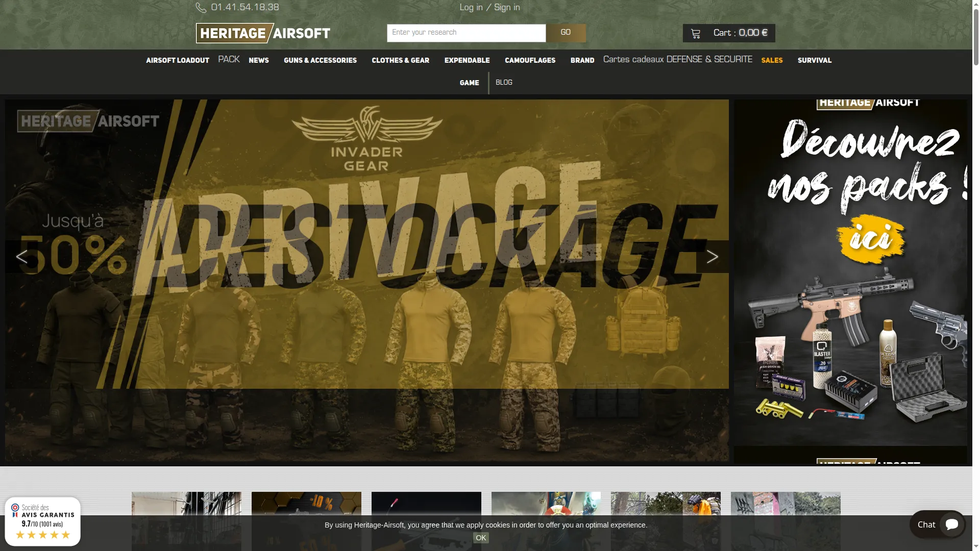
Task: Click the five gold stars rating
Action: tap(43, 535)
